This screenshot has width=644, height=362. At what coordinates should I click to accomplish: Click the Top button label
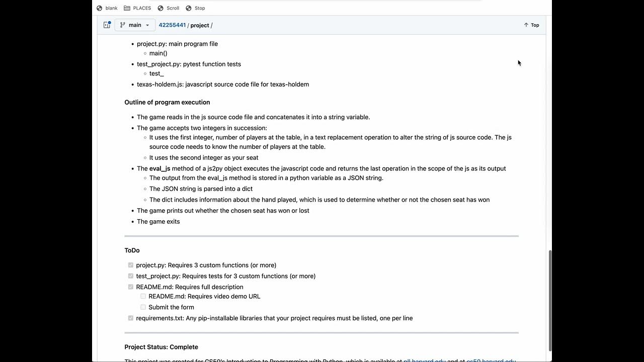(x=535, y=25)
